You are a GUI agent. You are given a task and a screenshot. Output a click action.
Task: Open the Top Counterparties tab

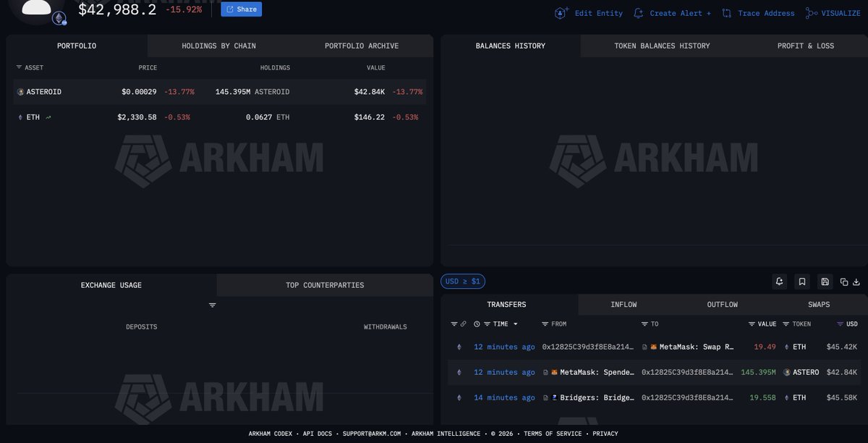325,285
